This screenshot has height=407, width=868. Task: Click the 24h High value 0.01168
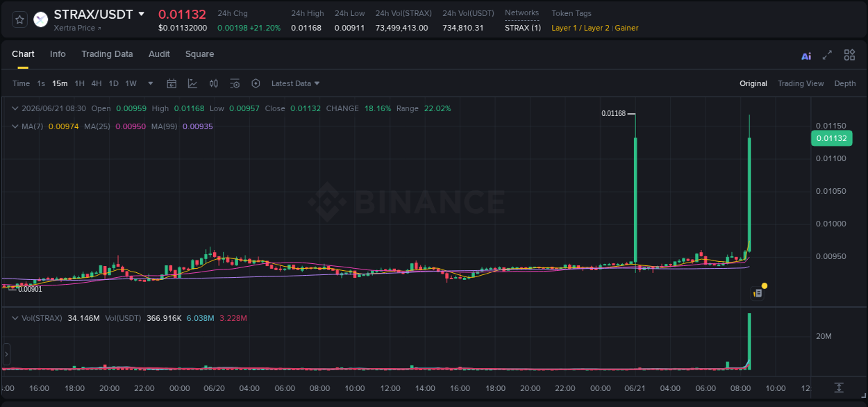click(x=306, y=28)
